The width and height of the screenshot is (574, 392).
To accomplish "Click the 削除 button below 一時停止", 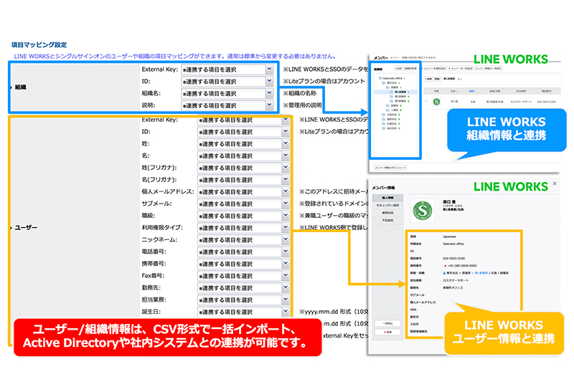I will 387,332.
